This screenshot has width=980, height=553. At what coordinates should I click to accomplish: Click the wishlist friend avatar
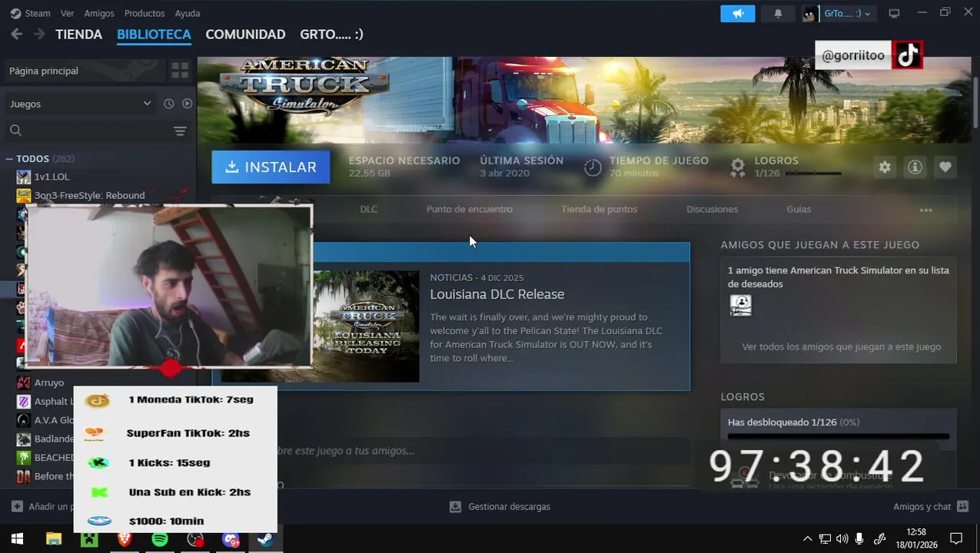[x=741, y=305]
